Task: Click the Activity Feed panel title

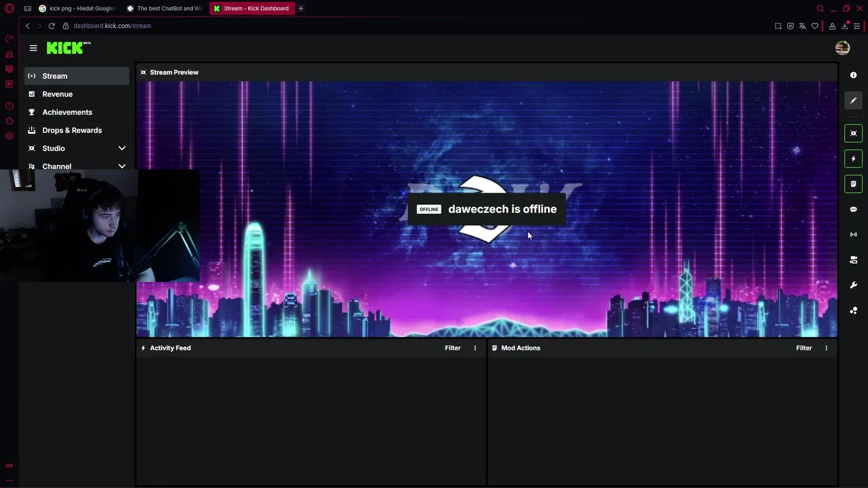Action: tap(170, 348)
